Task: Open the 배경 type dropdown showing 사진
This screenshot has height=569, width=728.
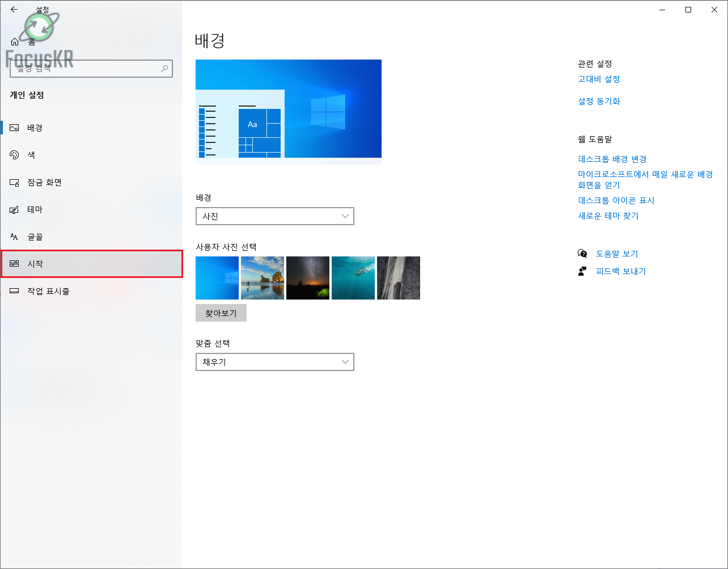Action: click(x=275, y=216)
